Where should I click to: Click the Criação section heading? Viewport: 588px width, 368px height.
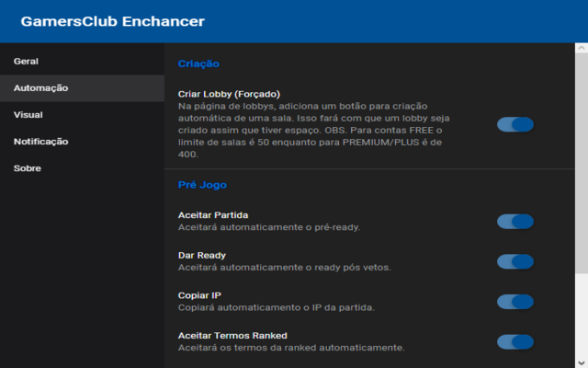click(x=198, y=63)
